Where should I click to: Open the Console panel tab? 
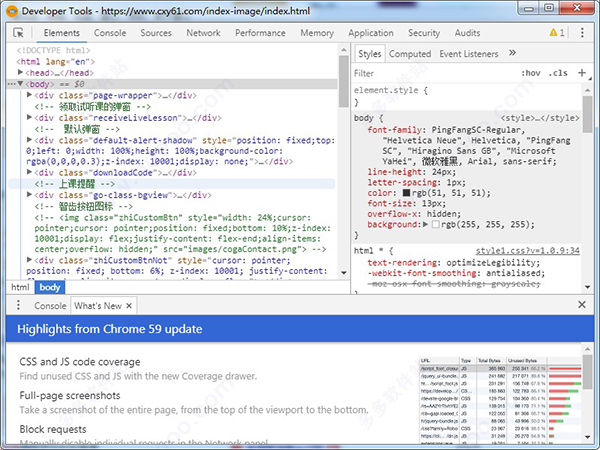(110, 33)
